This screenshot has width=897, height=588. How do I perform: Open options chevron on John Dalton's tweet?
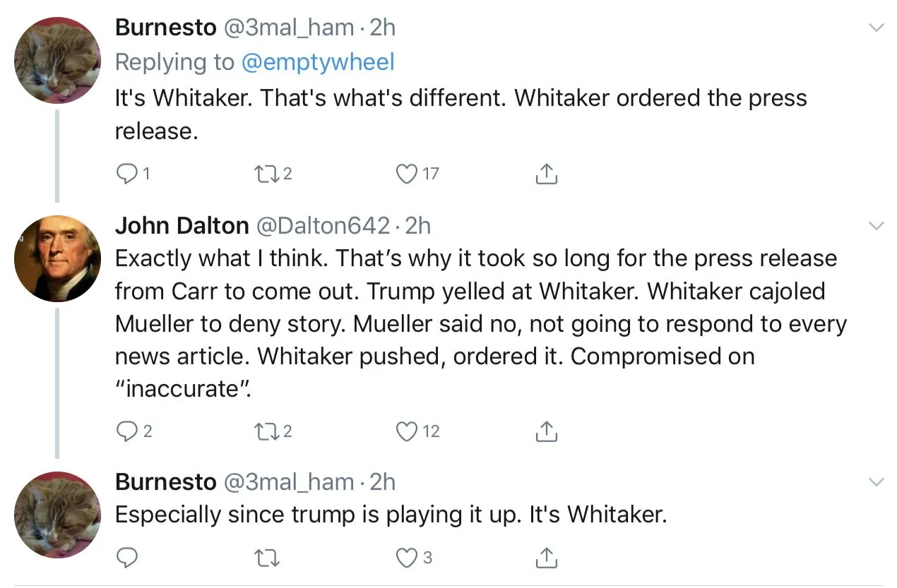click(x=876, y=227)
